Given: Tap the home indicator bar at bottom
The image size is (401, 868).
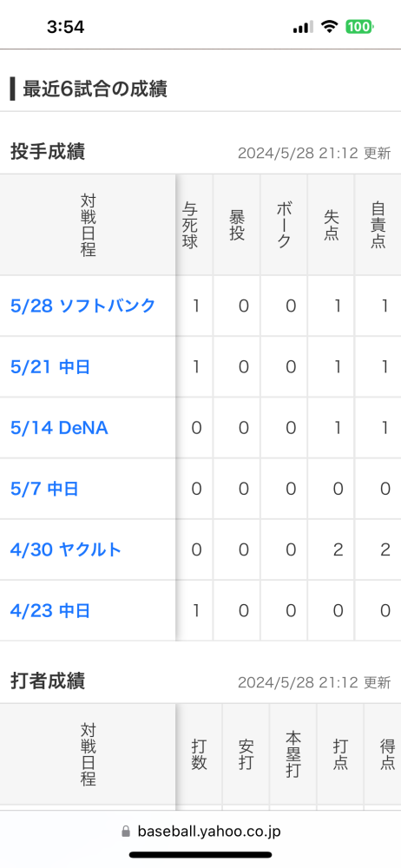Looking at the screenshot, I should click(200, 855).
